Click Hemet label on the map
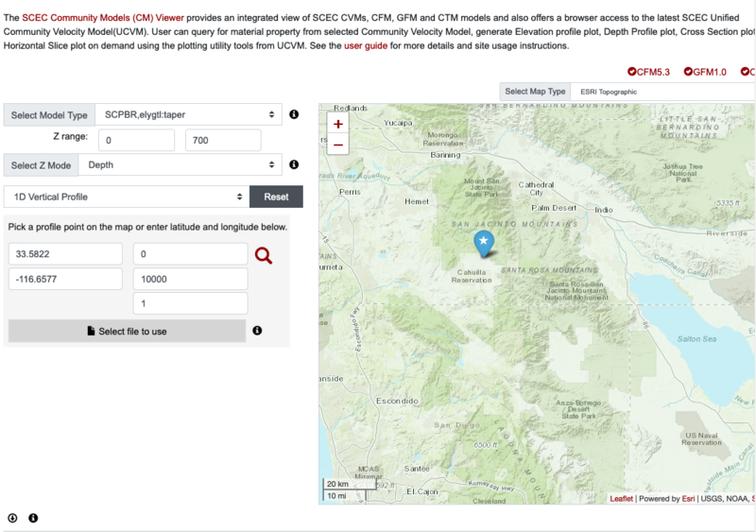756x532 pixels. coord(417,201)
